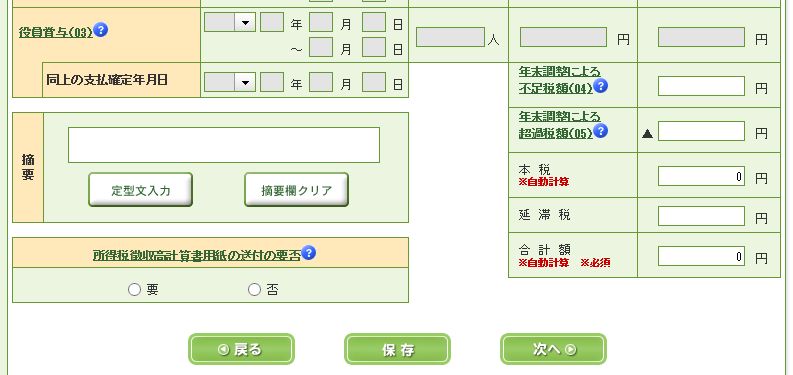Open era dropdown in 役員賞与(03) row
Image resolution: width=793 pixels, height=375 pixels.
click(x=230, y=23)
